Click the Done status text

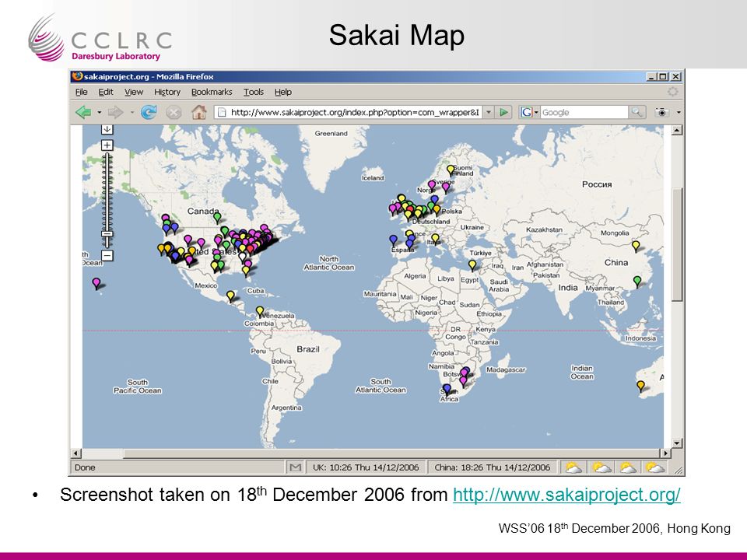(x=85, y=467)
